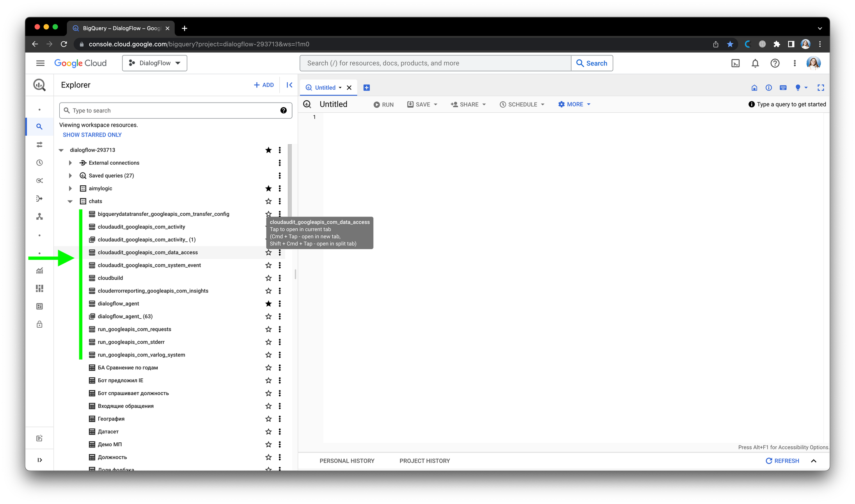This screenshot has width=855, height=504.
Task: Collapse the Explorer panel
Action: coord(289,85)
